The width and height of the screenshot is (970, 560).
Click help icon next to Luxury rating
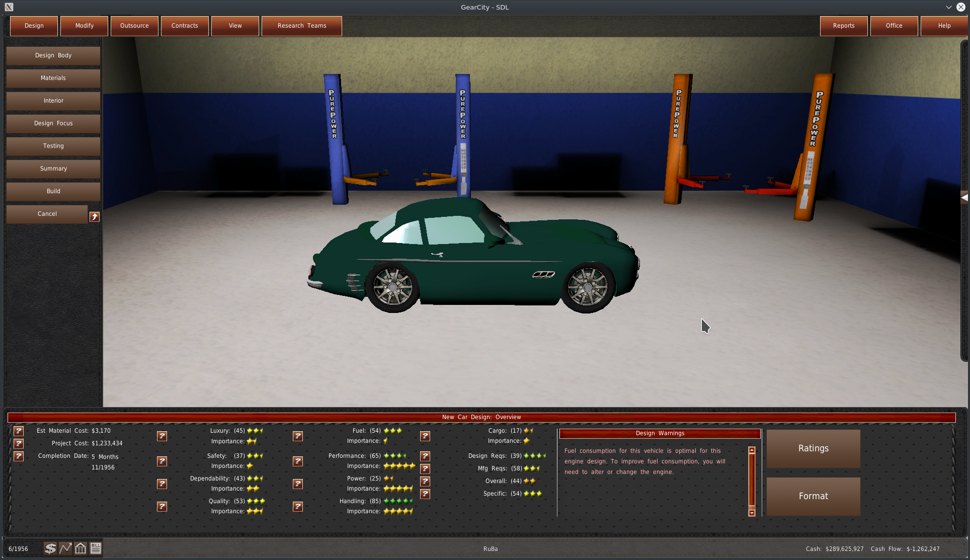pyautogui.click(x=162, y=436)
